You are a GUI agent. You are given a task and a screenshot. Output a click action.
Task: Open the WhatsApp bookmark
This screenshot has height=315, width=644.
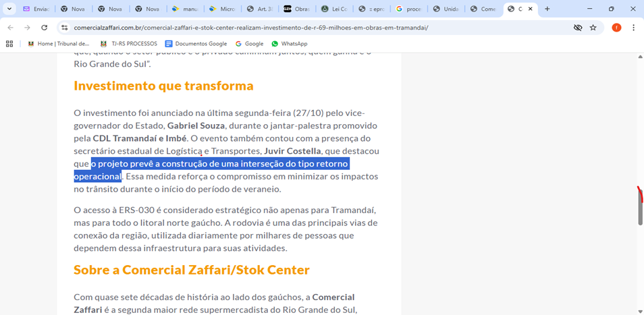[289, 43]
